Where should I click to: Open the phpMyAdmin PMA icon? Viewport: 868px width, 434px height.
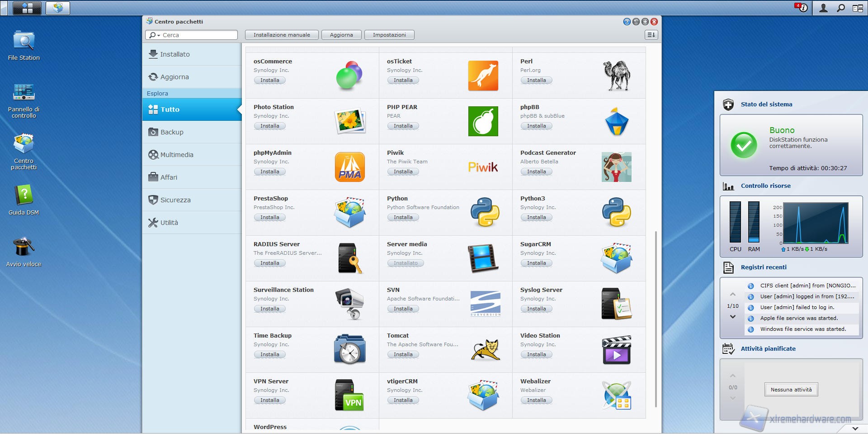[x=349, y=167]
